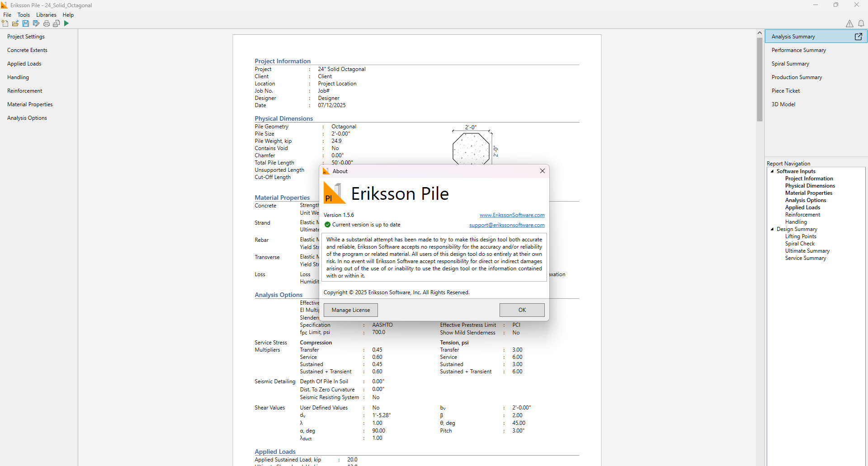Click the About dialog disclaimer text box
This screenshot has width=868, height=466.
coord(434,258)
